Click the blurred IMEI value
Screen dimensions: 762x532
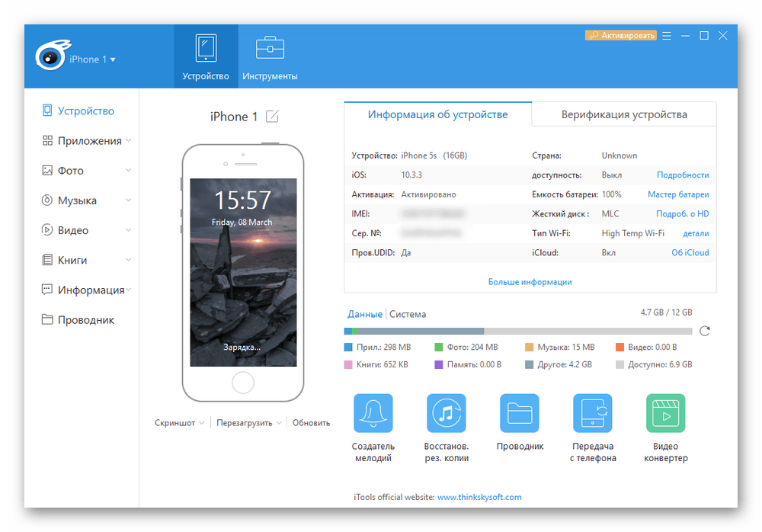pyautogui.click(x=432, y=213)
